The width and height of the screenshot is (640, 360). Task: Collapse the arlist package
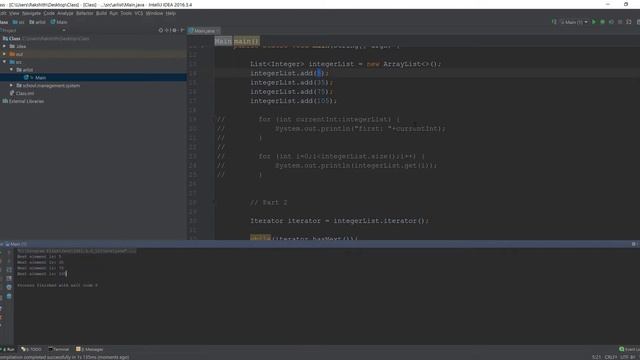[x=11, y=70]
